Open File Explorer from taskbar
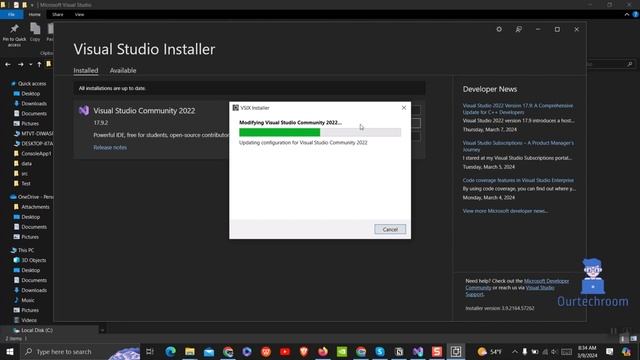640x360 pixels. pyautogui.click(x=190, y=351)
